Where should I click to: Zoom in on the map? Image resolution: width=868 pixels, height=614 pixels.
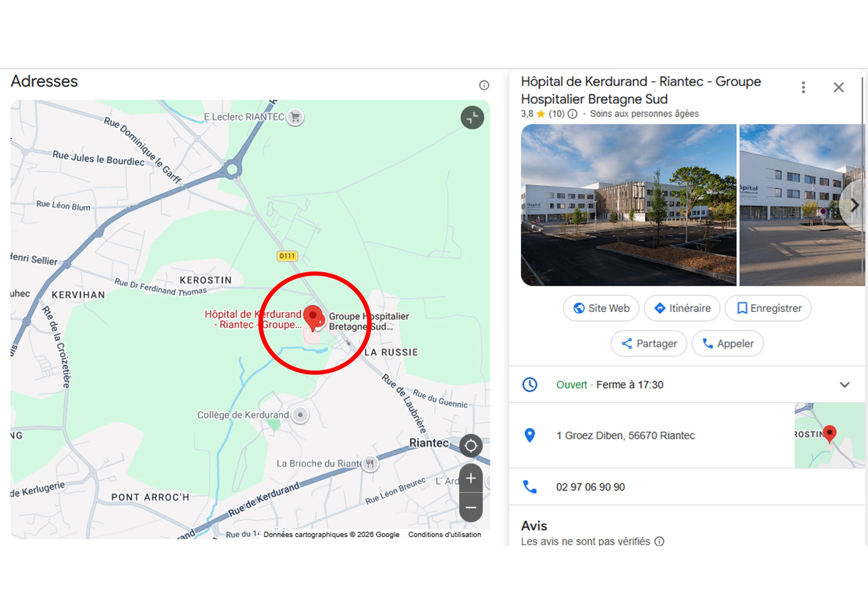click(471, 479)
